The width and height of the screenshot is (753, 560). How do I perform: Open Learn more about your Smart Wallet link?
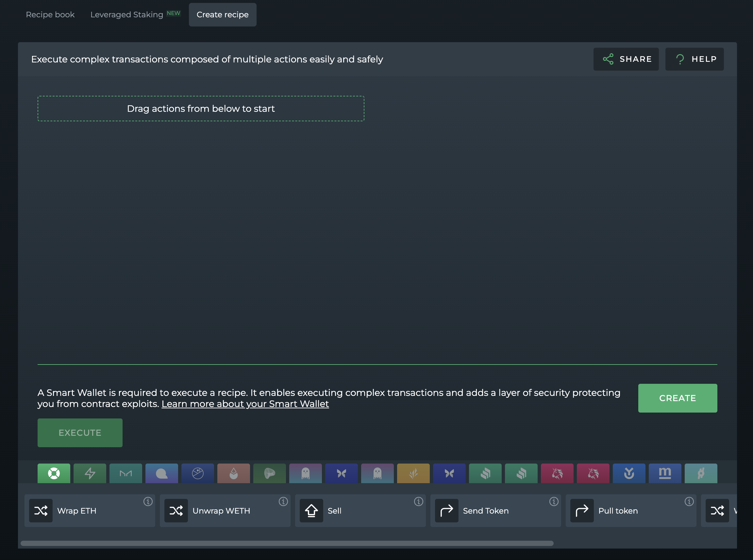245,404
